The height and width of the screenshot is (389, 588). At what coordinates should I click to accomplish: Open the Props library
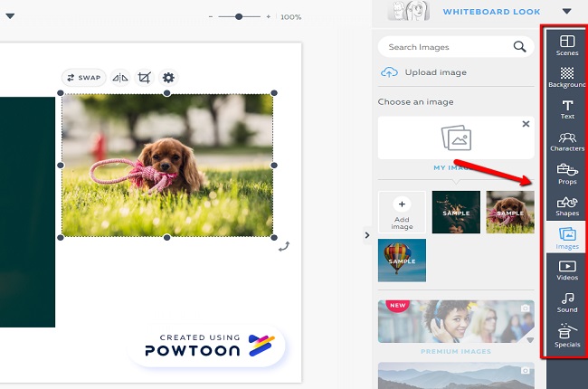click(x=567, y=173)
